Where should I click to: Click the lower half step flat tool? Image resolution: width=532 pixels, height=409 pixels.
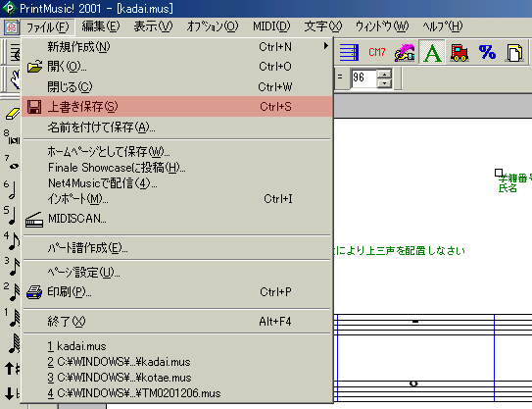[12, 394]
